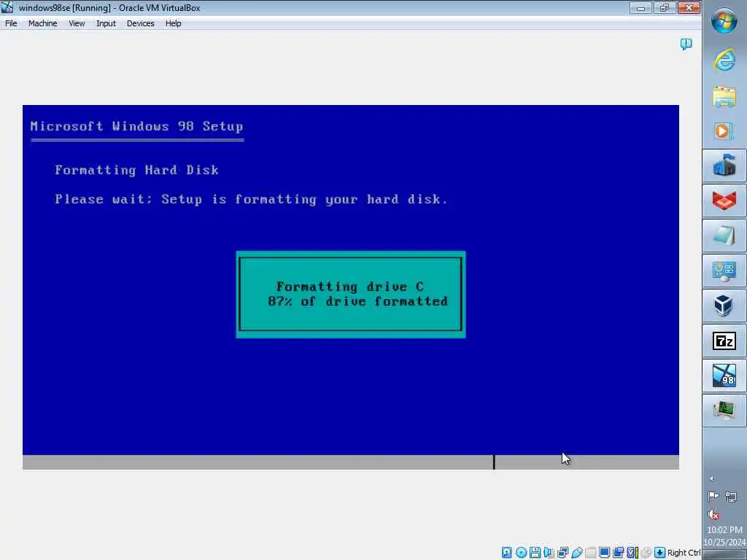Click the shared folders status icon
Image resolution: width=747 pixels, height=560 pixels.
[591, 553]
